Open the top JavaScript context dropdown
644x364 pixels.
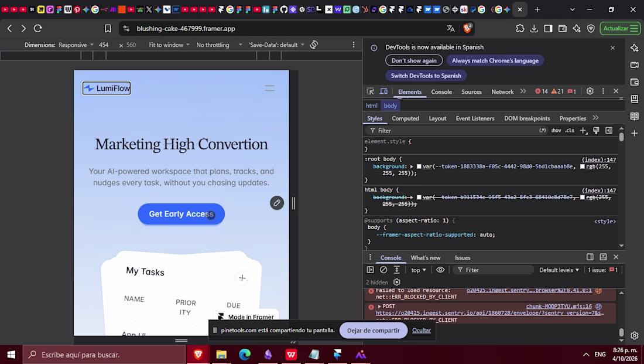[x=419, y=270]
